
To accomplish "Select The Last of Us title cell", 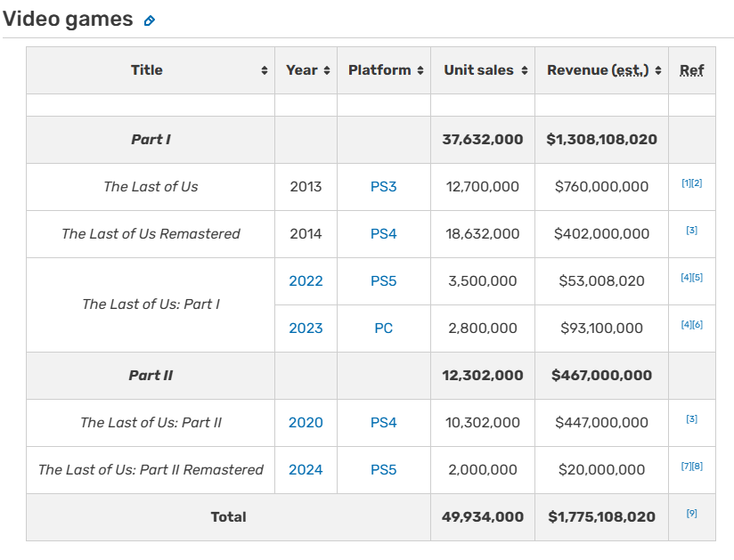I will coord(151,187).
